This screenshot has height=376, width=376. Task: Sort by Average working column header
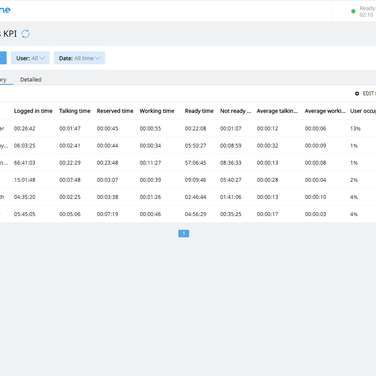(x=325, y=111)
